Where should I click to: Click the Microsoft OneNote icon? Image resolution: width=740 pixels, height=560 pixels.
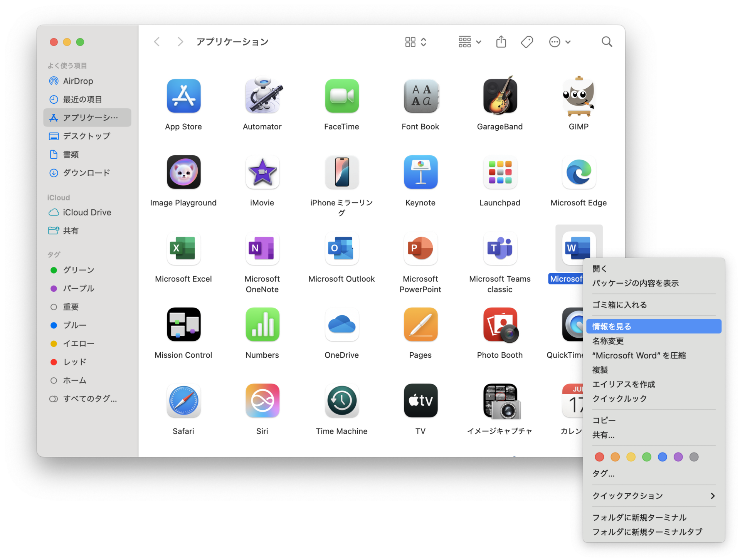(262, 249)
